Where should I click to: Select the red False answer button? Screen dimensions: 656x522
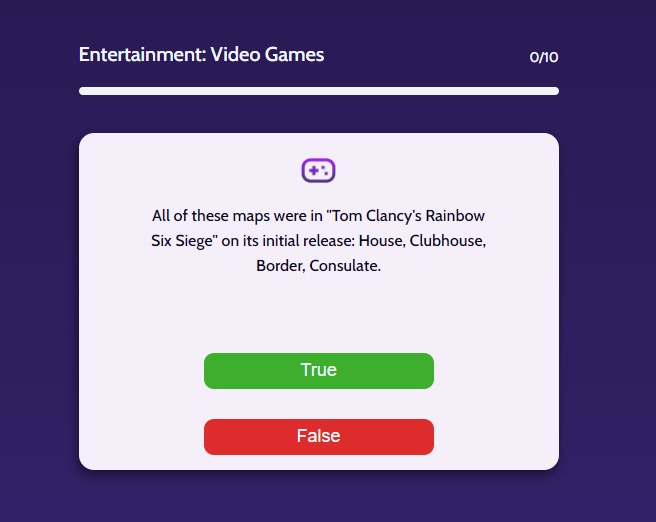(319, 437)
